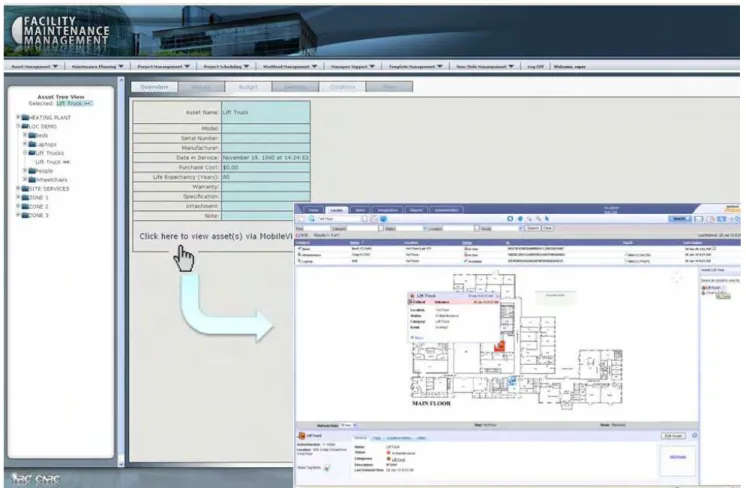
Task: Select the Lift Truck leaf in tree
Action: coord(52,162)
